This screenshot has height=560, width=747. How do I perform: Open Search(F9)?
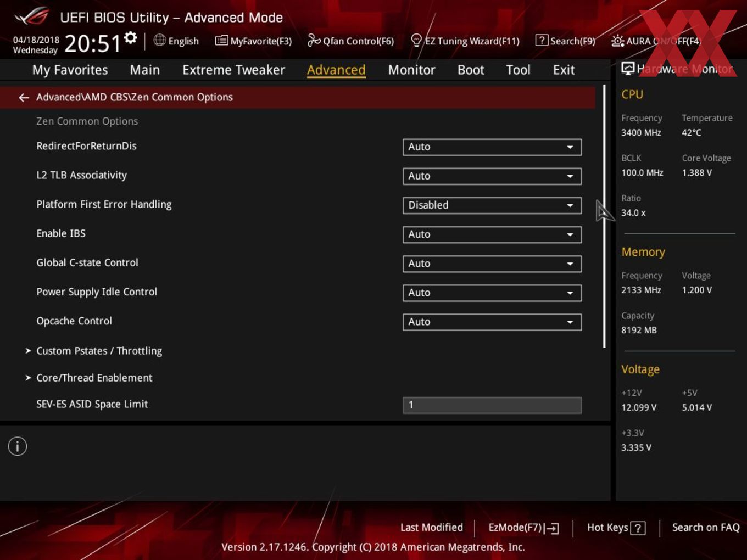(565, 41)
